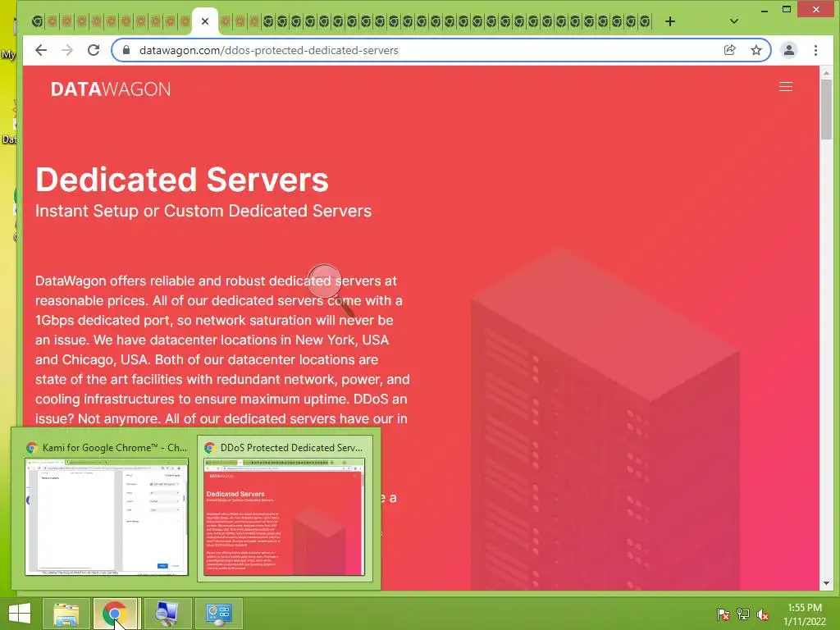Select the DDoS Protected Dedicated Servers window preview

285,509
